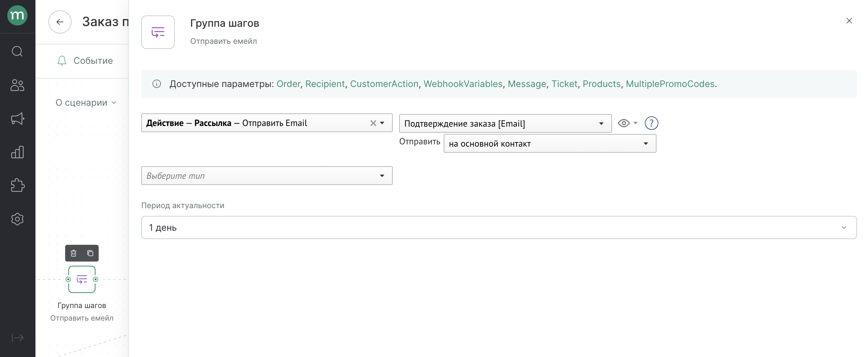Screen dimensions: 868x357
Task: Open customers section icon in sidebar
Action: (17, 85)
